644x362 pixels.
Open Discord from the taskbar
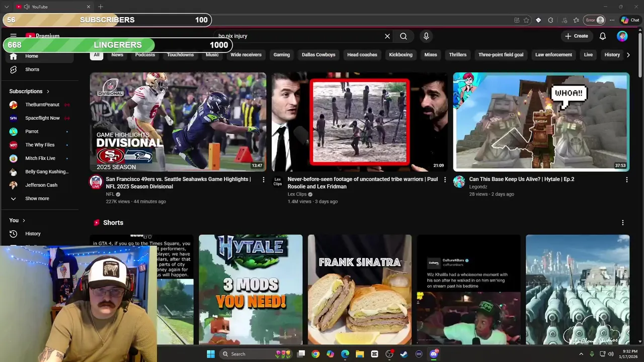click(434, 354)
